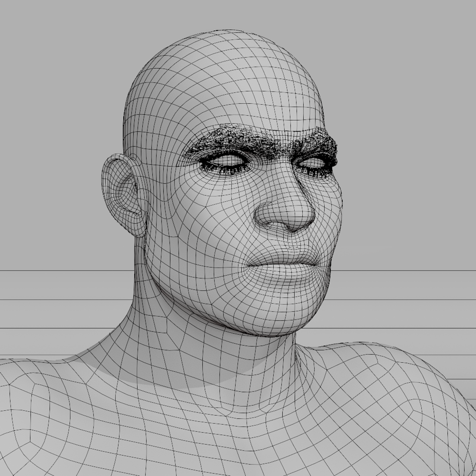This screenshot has width=476, height=476.
Task: Select the lips of the head model
Action: click(283, 264)
